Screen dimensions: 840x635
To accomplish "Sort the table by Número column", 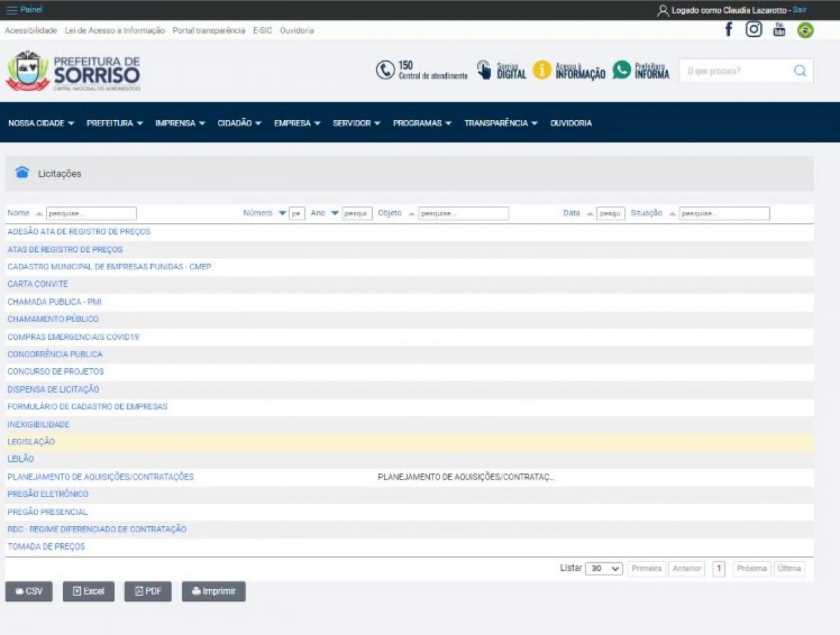I will pyautogui.click(x=258, y=213).
